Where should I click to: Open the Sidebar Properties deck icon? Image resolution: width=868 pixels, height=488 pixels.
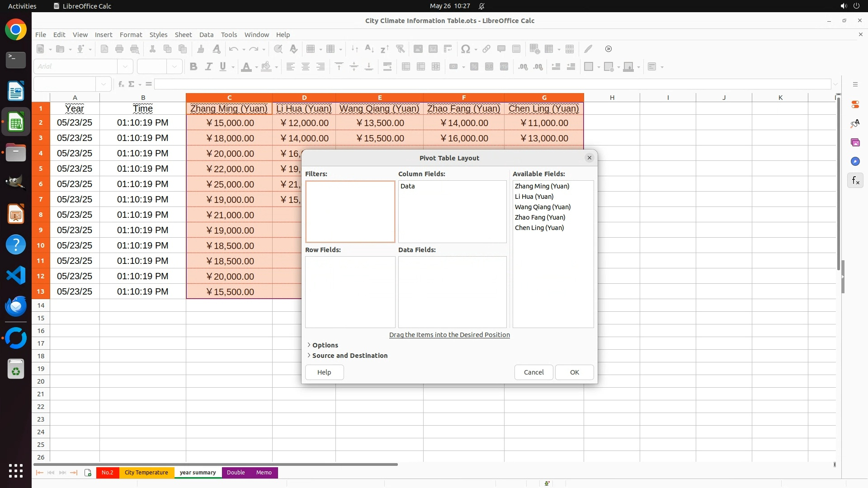[x=855, y=104]
